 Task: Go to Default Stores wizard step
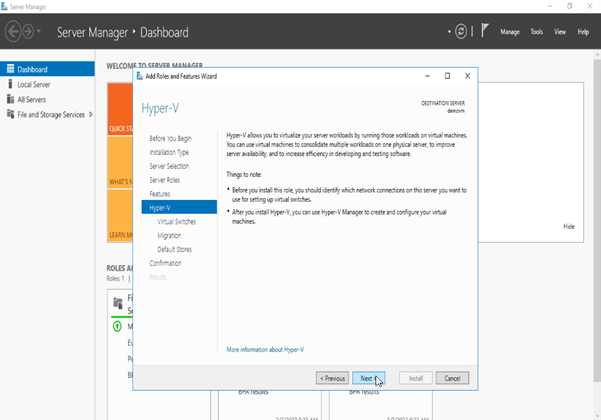(174, 249)
